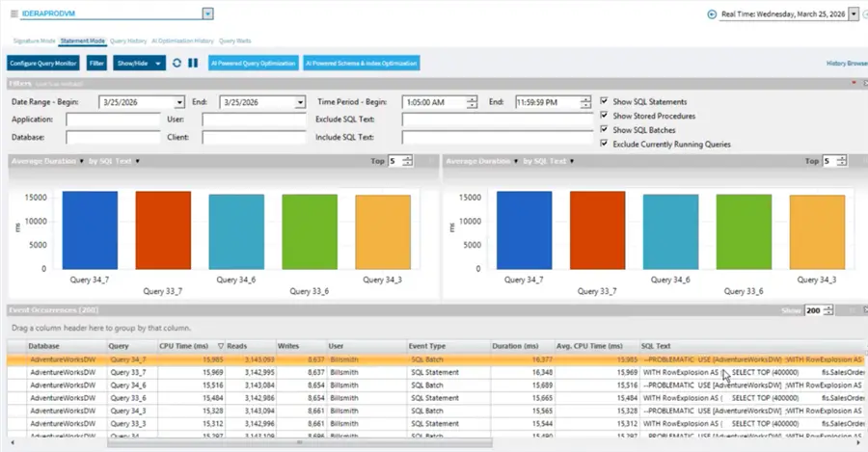Screen dimensions: 868x452
Task: Click the Include SQL Text field
Action: tap(497, 137)
